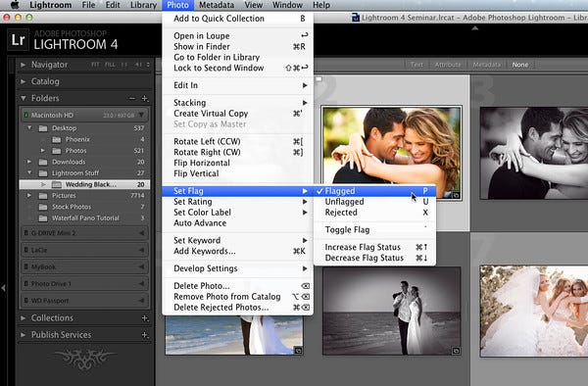Collapse the Desktop folder tree triangle
The height and width of the screenshot is (386, 588).
(x=29, y=128)
